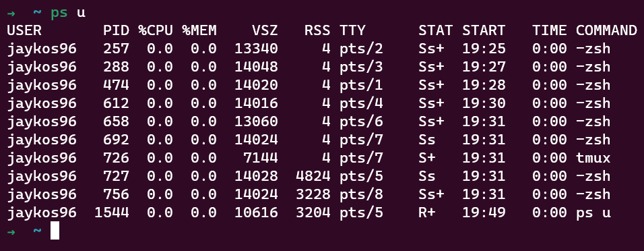Click TTY value pts/1

click(x=362, y=85)
